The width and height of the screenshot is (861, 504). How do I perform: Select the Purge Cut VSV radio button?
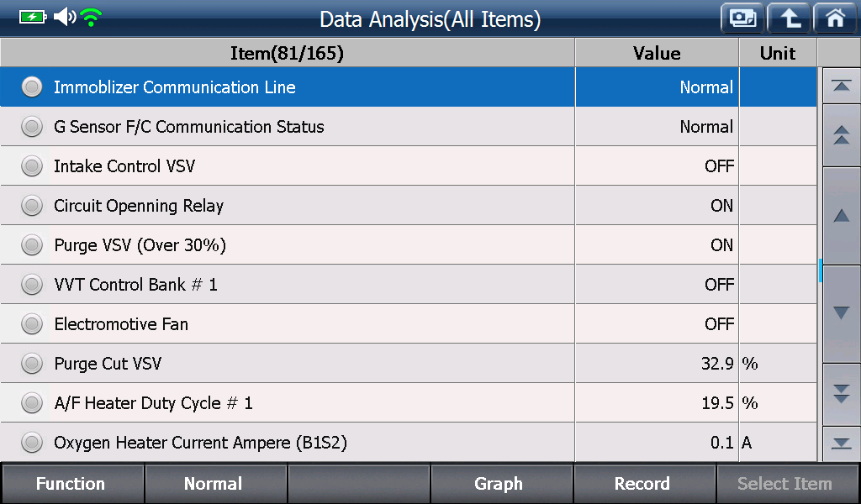(32, 363)
